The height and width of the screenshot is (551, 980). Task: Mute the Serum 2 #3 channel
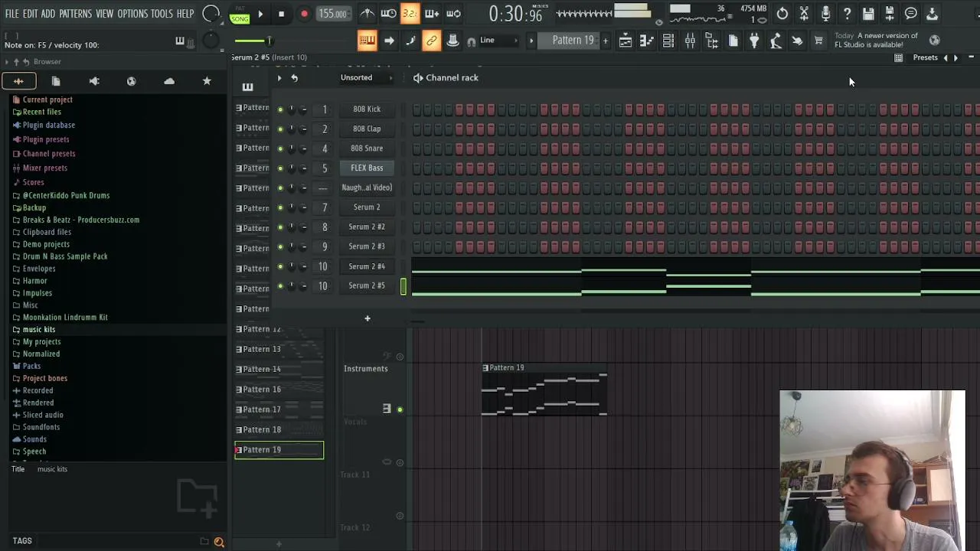point(280,246)
